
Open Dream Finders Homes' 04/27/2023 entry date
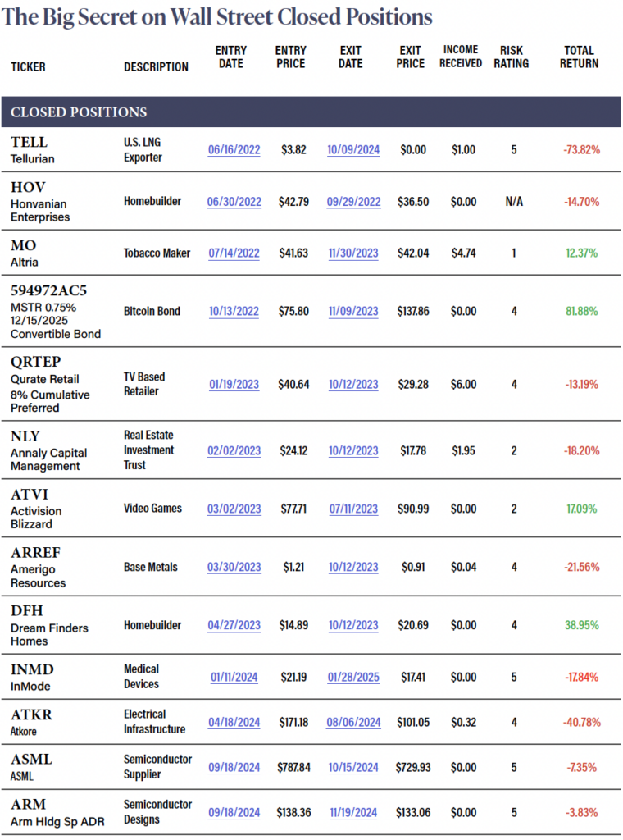click(234, 625)
